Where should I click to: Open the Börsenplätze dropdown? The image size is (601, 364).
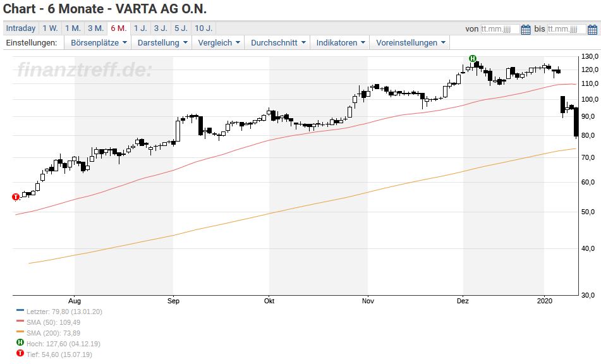[x=98, y=42]
